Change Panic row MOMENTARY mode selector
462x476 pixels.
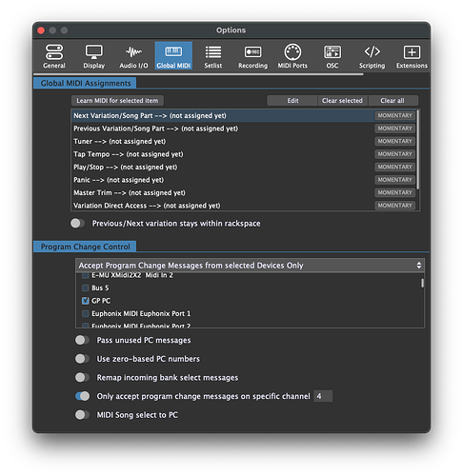pyautogui.click(x=394, y=180)
